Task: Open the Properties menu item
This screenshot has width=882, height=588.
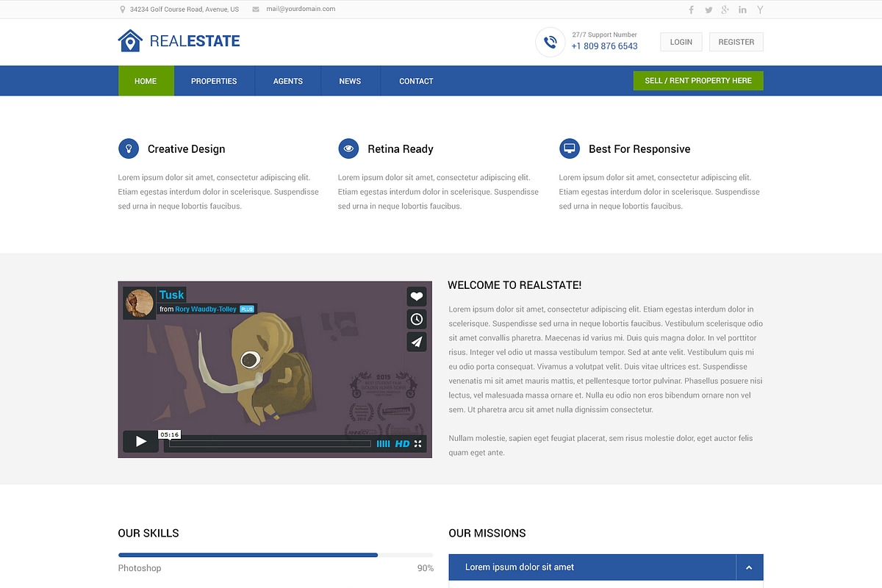Action: (x=214, y=81)
